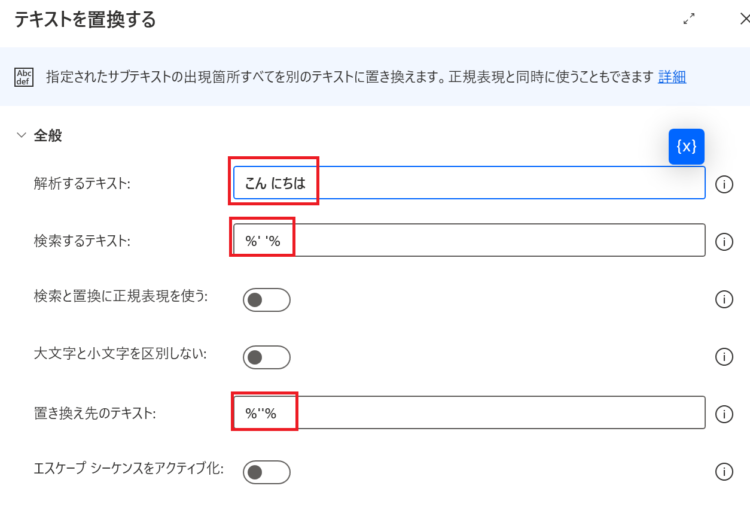The height and width of the screenshot is (510, 750).
Task: Click the テキストを置換する dialog title
Action: coord(85,20)
